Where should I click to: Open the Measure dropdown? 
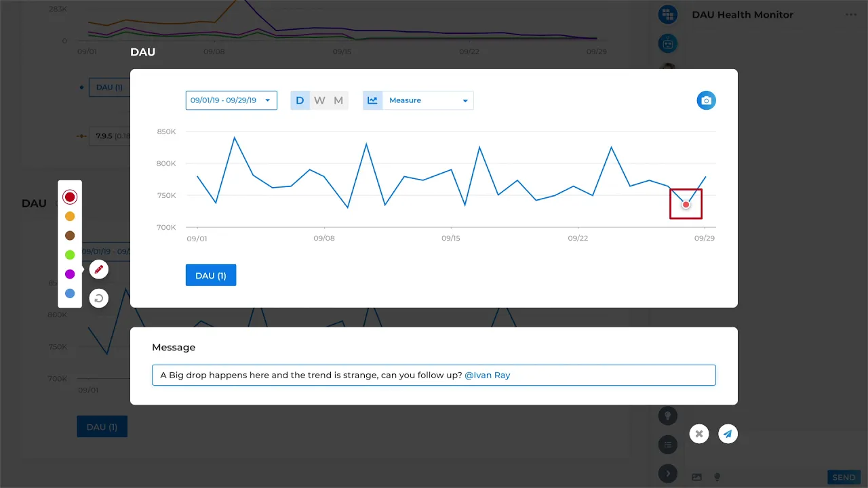[x=418, y=100]
